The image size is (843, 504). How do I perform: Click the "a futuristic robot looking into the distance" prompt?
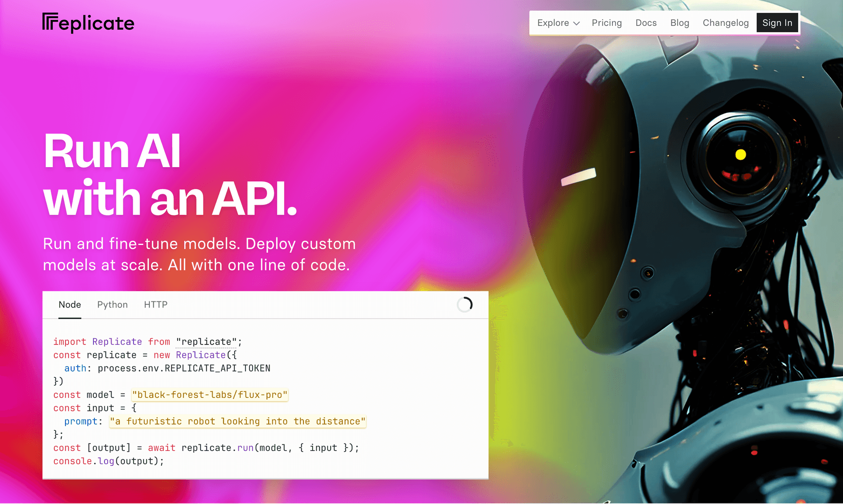click(238, 422)
